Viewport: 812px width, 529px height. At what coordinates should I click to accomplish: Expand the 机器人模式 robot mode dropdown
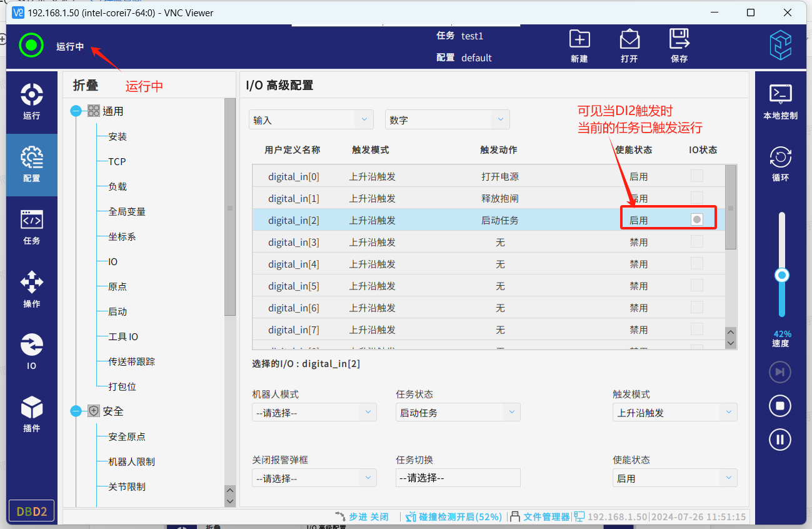(314, 413)
